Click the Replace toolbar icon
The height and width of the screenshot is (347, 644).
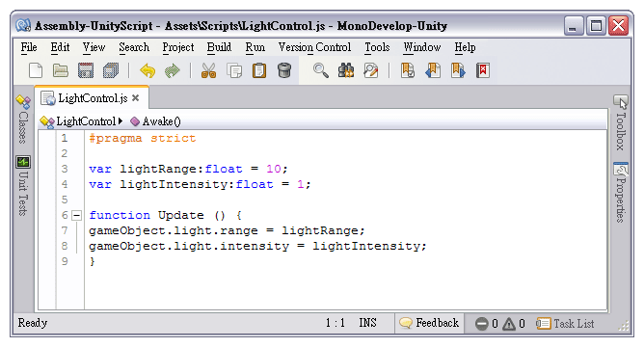[371, 70]
